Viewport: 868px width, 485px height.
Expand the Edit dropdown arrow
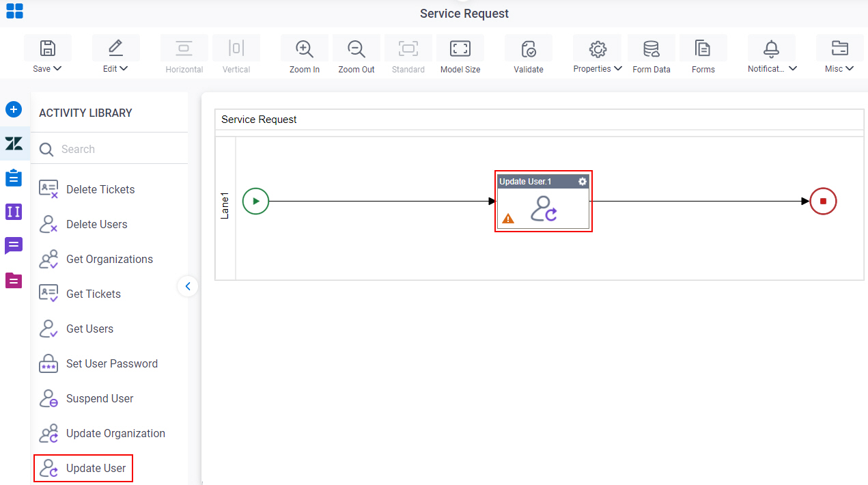(x=124, y=68)
